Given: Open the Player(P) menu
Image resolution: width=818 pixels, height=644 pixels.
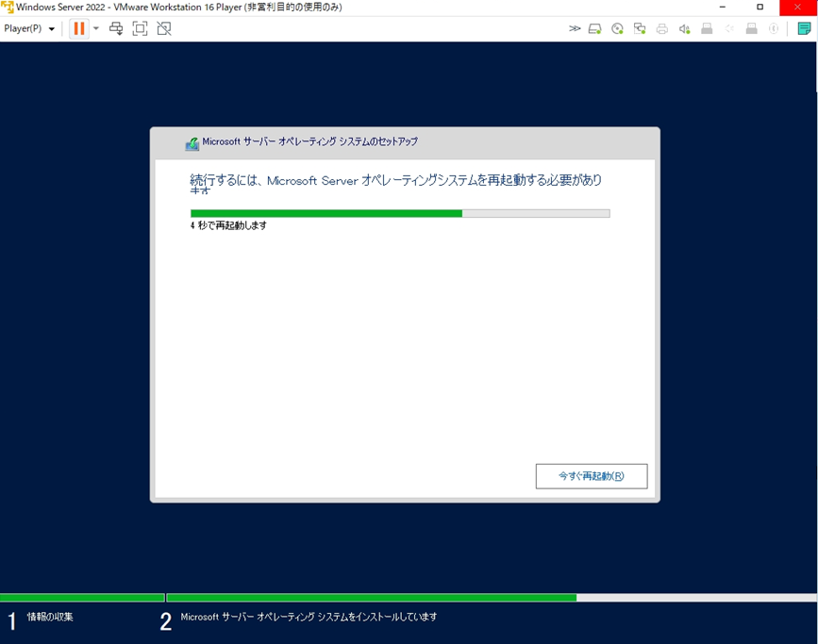Looking at the screenshot, I should (29, 28).
